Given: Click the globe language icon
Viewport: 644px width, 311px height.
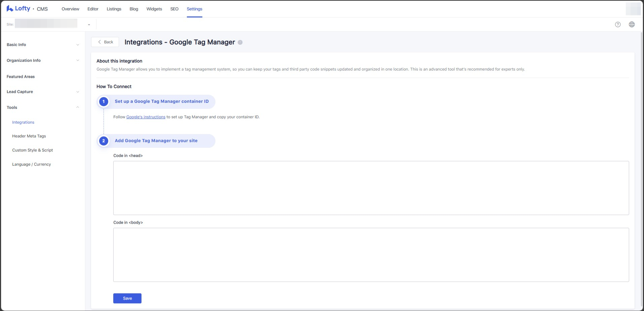Looking at the screenshot, I should point(632,25).
